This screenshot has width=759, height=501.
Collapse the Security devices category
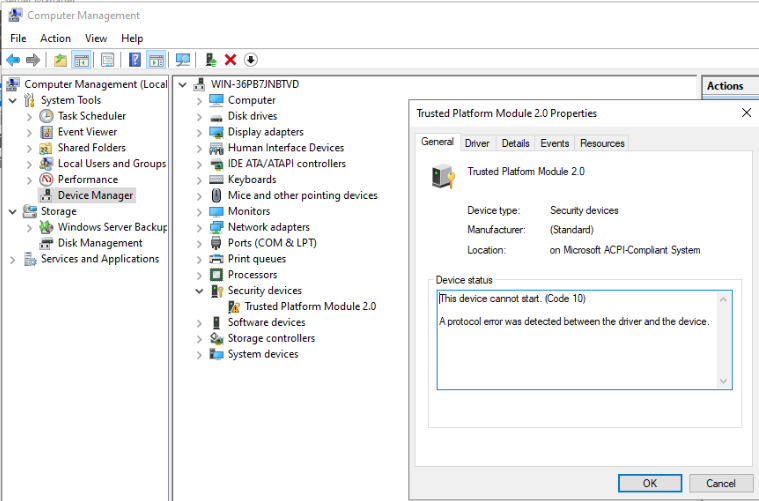point(199,291)
